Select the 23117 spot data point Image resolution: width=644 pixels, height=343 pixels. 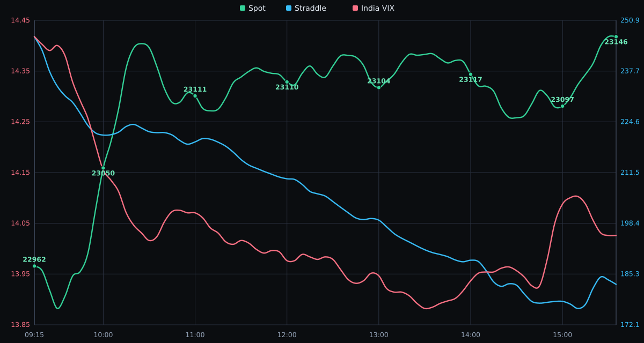(471, 74)
